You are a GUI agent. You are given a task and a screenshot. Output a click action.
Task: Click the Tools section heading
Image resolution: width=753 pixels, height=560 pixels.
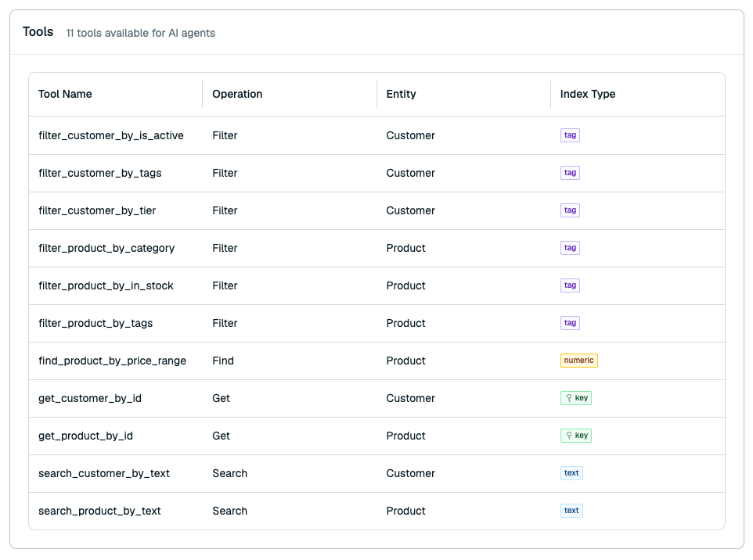click(38, 31)
